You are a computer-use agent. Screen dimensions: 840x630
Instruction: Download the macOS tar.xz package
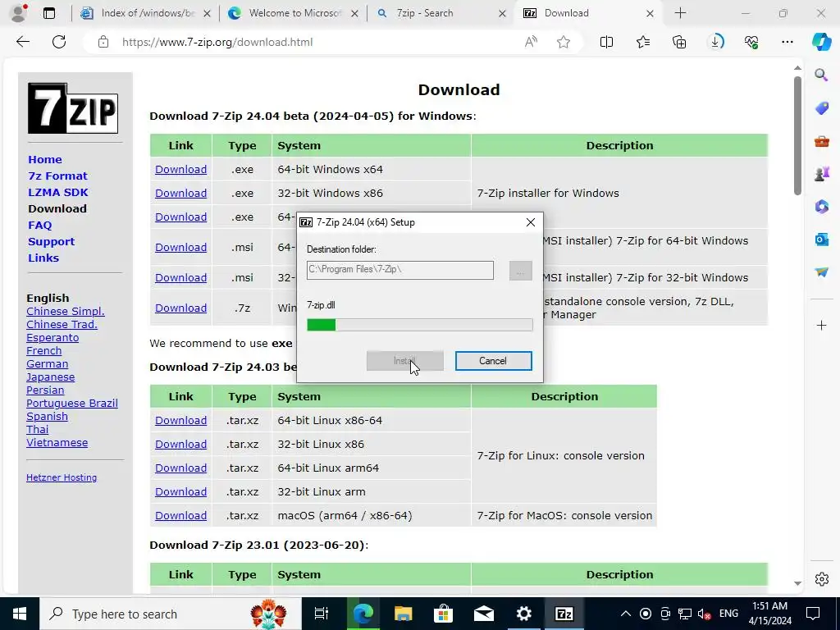(x=180, y=515)
